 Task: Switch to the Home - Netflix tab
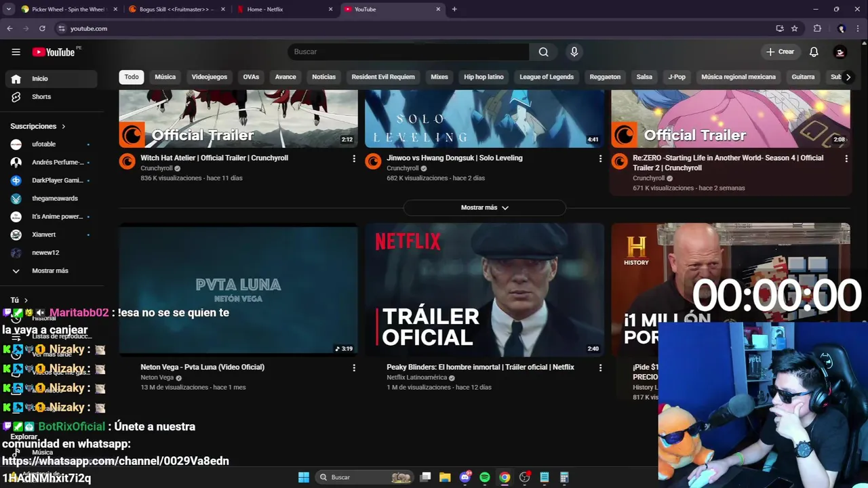285,9
